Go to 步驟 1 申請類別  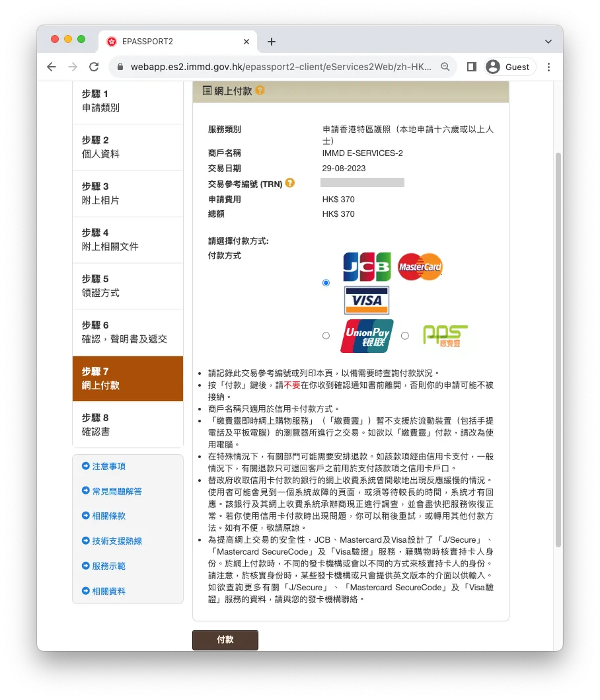128,101
